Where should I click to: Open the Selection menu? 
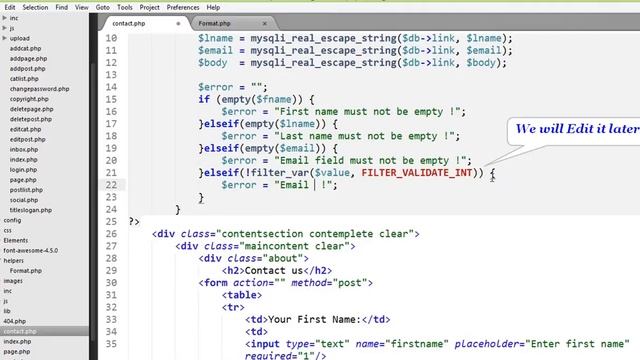pos(35,7)
